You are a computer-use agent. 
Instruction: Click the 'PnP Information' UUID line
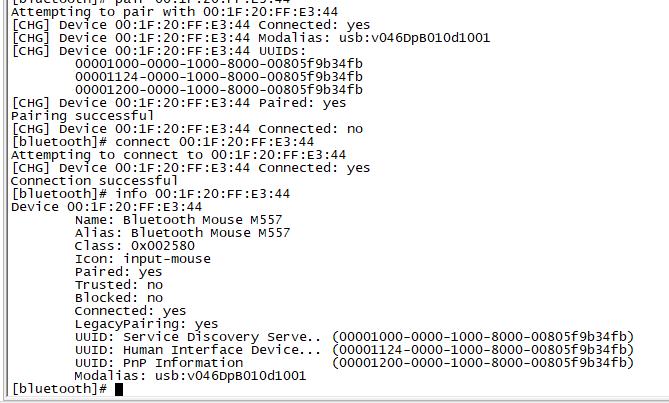354,363
